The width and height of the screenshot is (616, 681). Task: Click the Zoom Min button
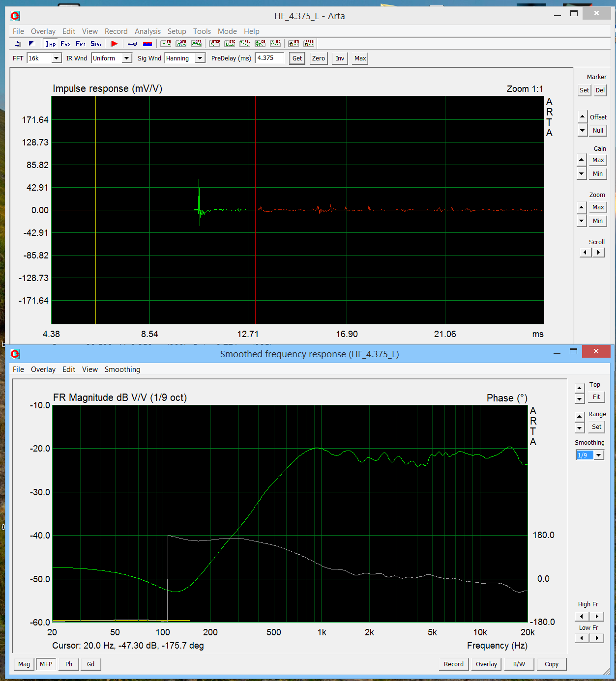point(598,221)
